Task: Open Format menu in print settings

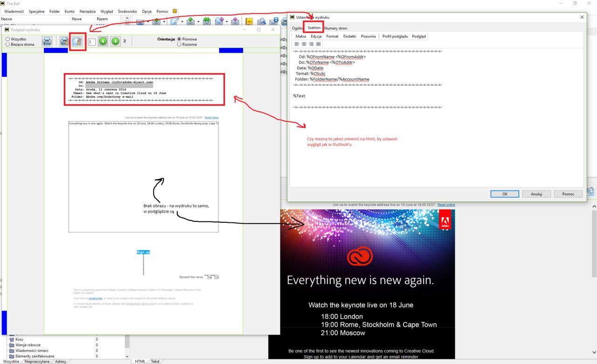Action: [x=332, y=36]
